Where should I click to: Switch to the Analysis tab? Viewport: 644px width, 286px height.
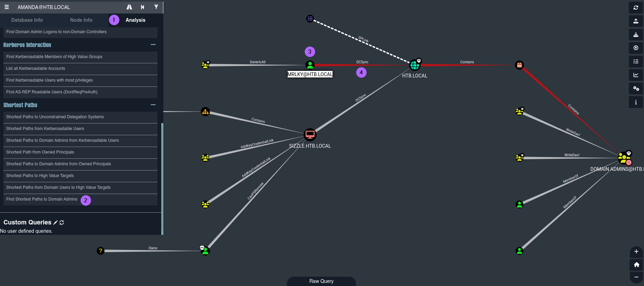pyautogui.click(x=135, y=20)
